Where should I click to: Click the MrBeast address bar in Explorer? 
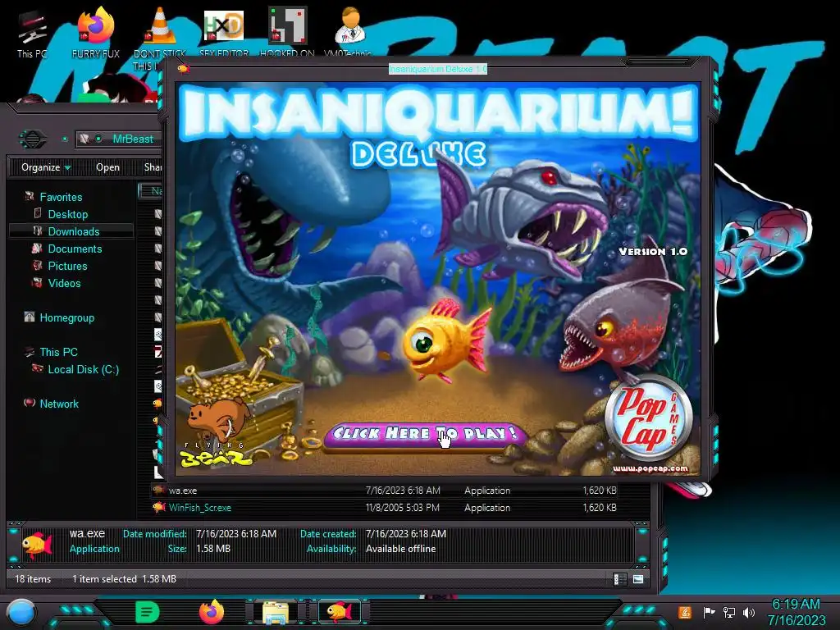coord(119,139)
